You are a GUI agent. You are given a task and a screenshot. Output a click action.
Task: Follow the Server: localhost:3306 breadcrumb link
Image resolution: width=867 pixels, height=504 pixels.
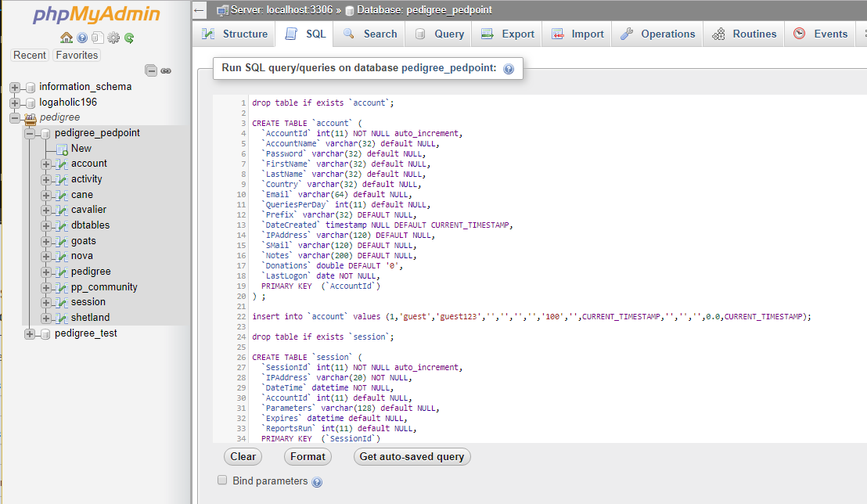coord(282,10)
